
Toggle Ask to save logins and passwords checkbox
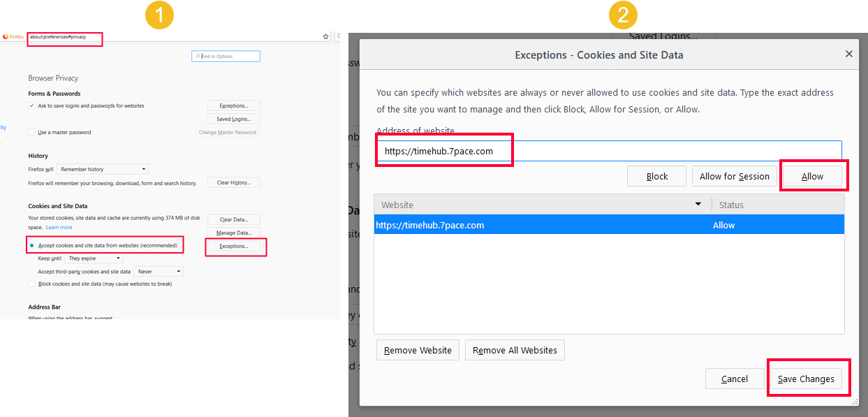31,106
